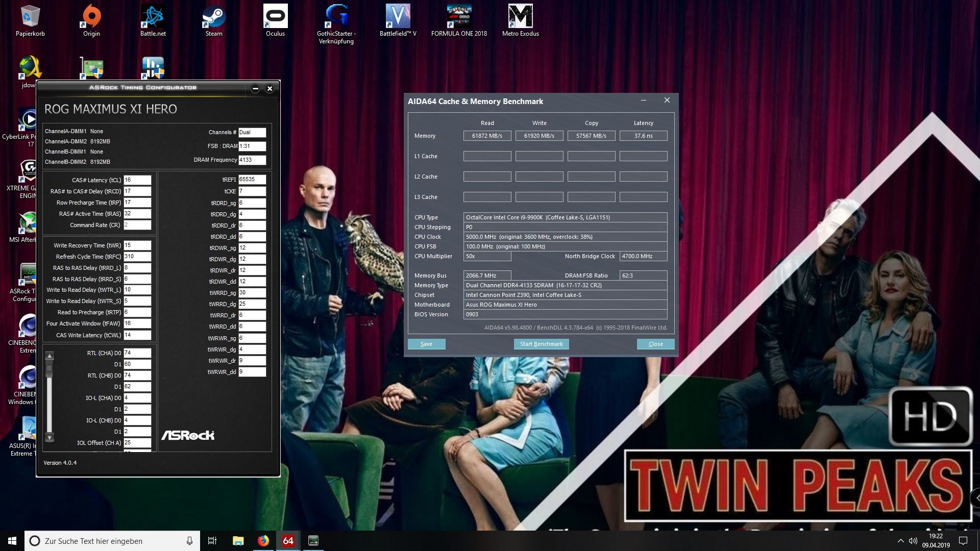Open the notification center icon
The image size is (980, 551).
[963, 541]
